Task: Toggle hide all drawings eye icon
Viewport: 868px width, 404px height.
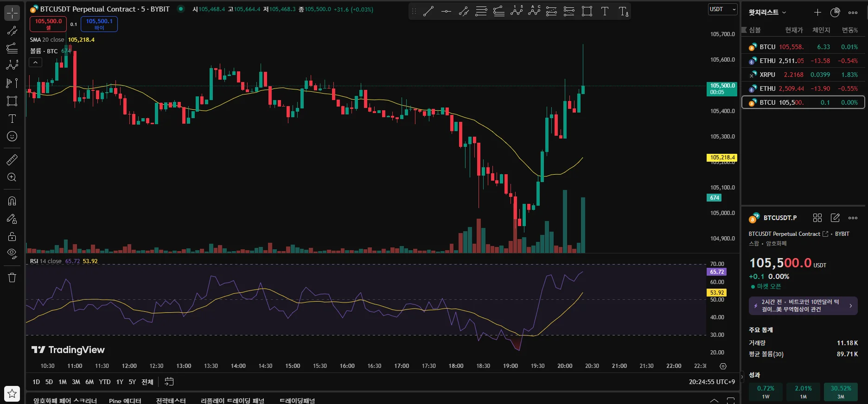Action: (12, 254)
